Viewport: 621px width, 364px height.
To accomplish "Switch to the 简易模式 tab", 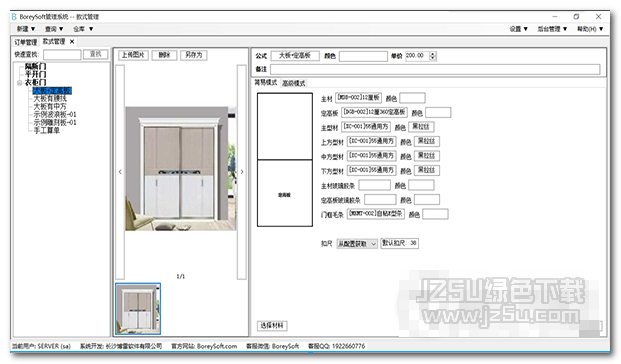I will click(266, 82).
